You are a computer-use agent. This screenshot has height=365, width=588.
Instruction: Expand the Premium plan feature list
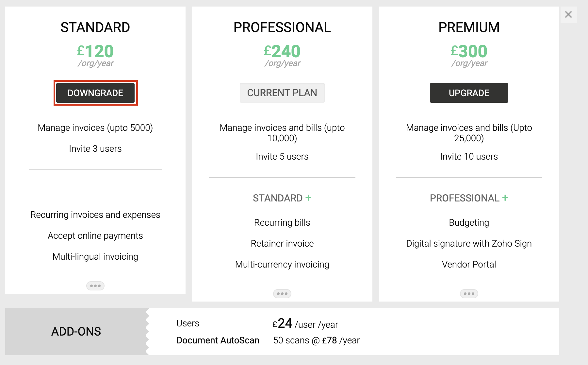pyautogui.click(x=469, y=294)
